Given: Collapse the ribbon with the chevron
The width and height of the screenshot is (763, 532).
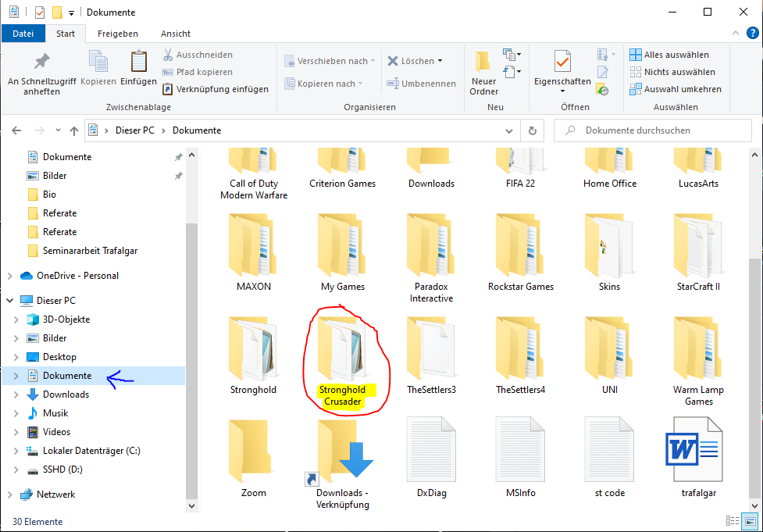Looking at the screenshot, I should click(735, 33).
